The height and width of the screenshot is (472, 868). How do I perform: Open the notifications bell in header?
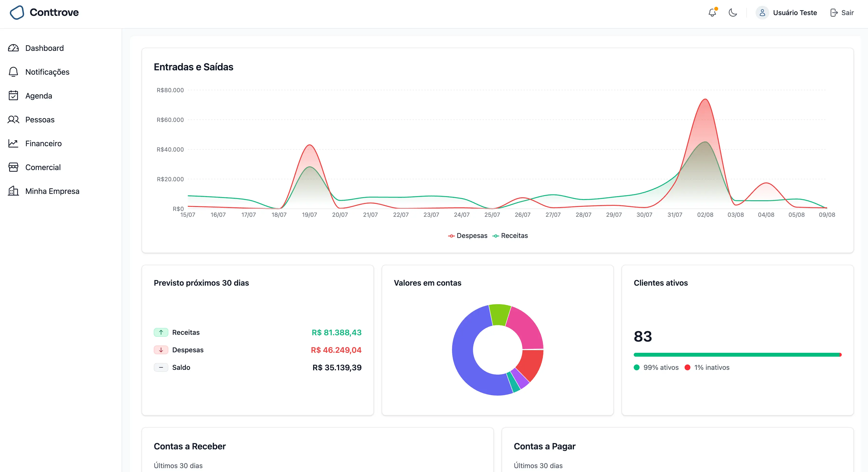pos(712,13)
